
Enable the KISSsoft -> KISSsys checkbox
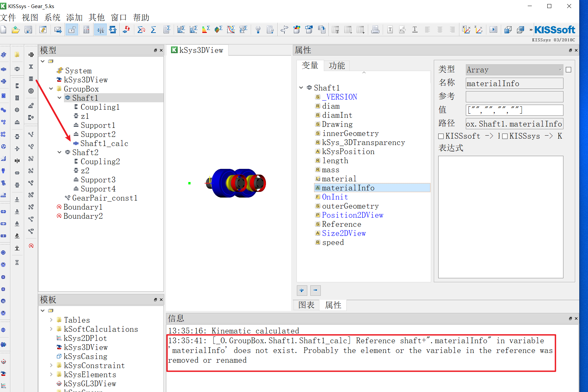441,136
